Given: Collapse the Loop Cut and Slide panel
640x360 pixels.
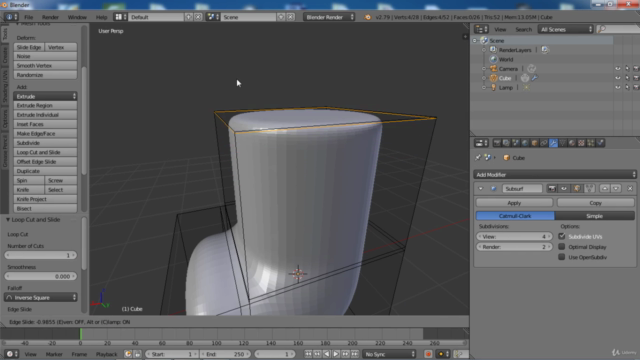Looking at the screenshot, I should pos(8,220).
